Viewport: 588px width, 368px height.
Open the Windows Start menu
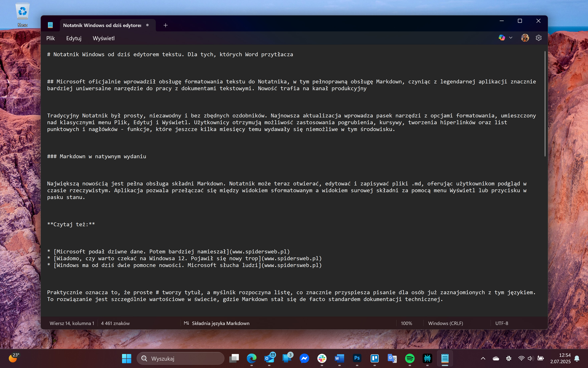click(126, 359)
